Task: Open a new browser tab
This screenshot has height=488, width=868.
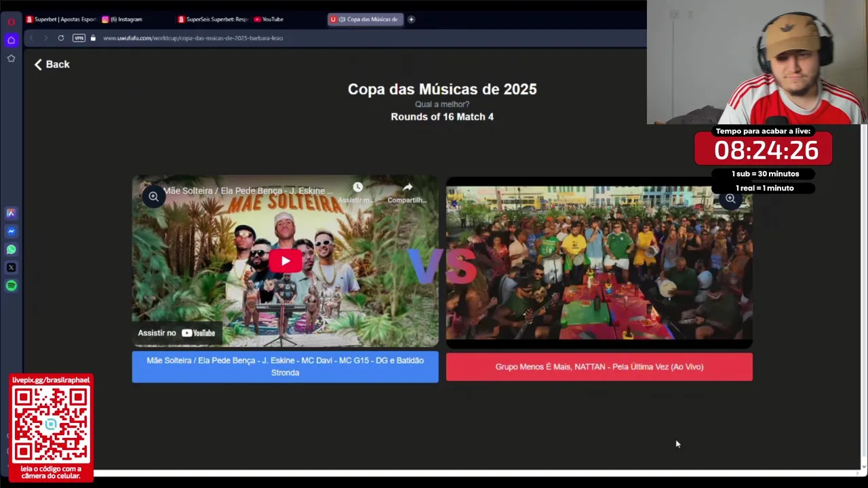Action: pyautogui.click(x=411, y=19)
